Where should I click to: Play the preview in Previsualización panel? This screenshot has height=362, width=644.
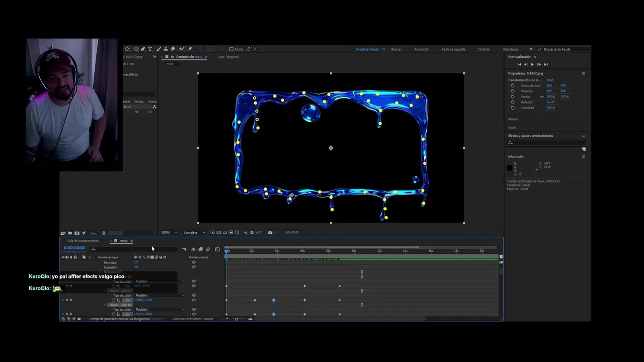point(532,64)
